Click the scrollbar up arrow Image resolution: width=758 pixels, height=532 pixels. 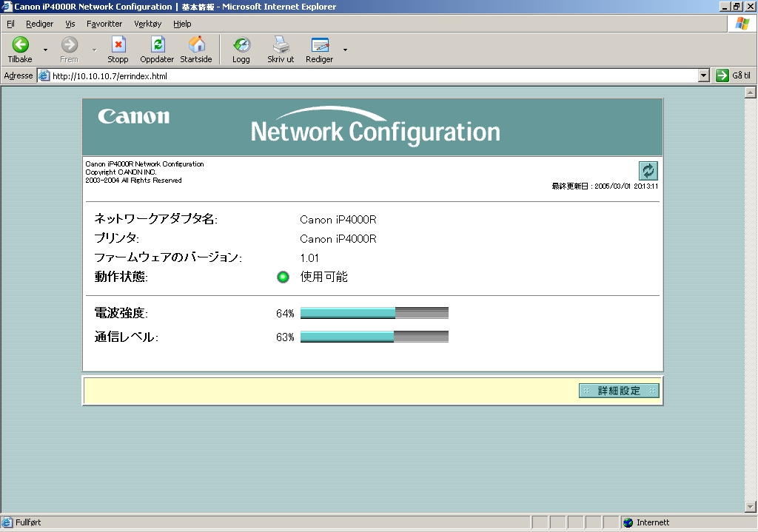(751, 92)
